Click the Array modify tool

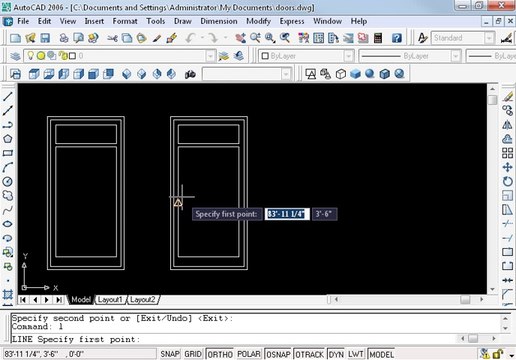[507, 153]
